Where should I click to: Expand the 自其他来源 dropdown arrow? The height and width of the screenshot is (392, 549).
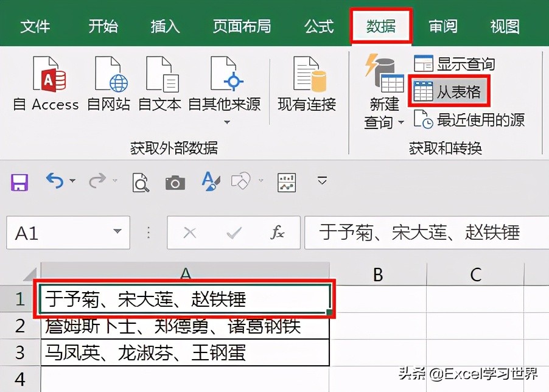click(x=227, y=122)
